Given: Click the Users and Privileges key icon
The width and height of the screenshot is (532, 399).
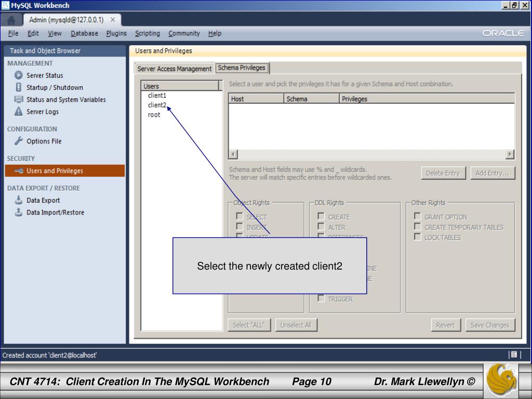Looking at the screenshot, I should [x=19, y=170].
